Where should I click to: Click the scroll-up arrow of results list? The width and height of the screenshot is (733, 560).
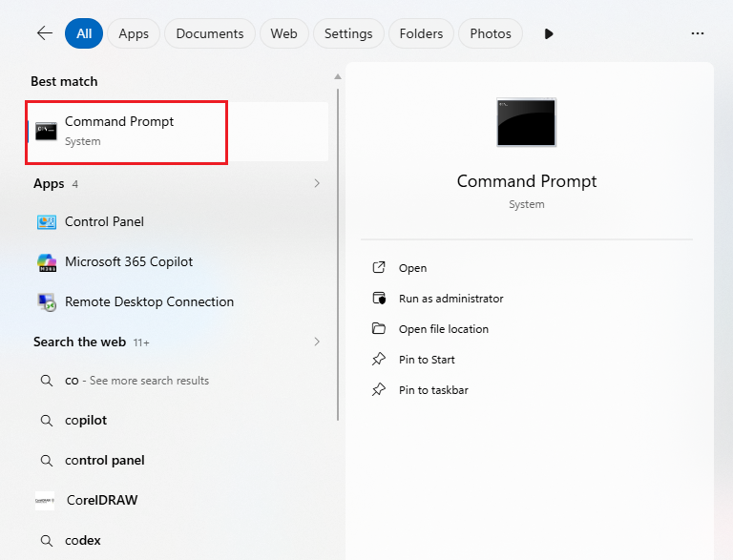(x=338, y=76)
